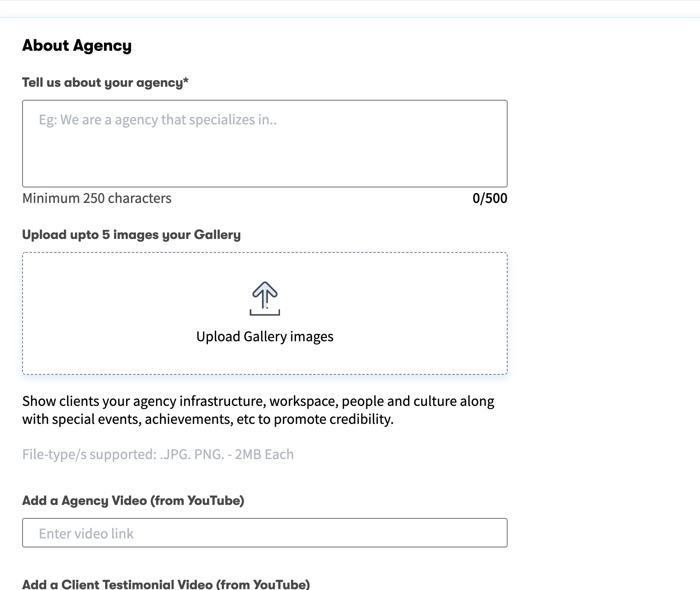The height and width of the screenshot is (590, 700).
Task: Click the 0/500 character counter
Action: (x=490, y=198)
